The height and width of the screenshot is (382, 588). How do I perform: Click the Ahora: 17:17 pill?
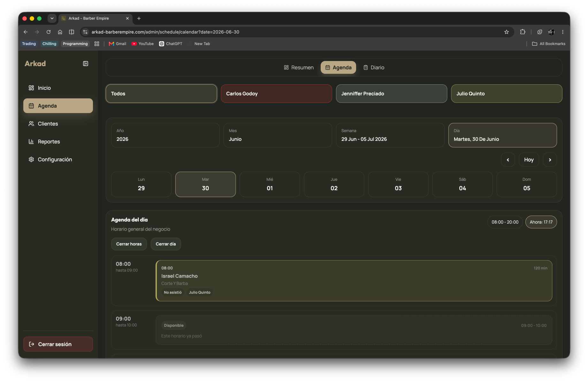541,222
